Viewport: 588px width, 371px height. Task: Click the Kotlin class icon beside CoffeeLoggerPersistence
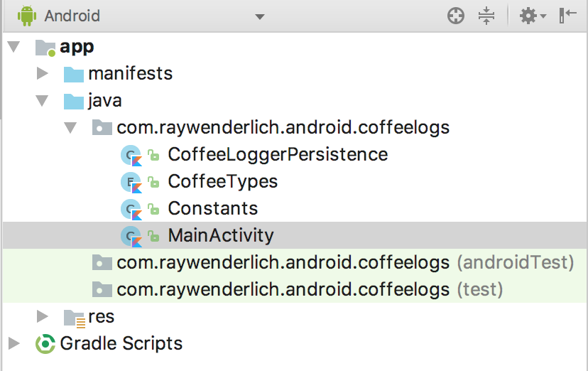[x=131, y=155]
